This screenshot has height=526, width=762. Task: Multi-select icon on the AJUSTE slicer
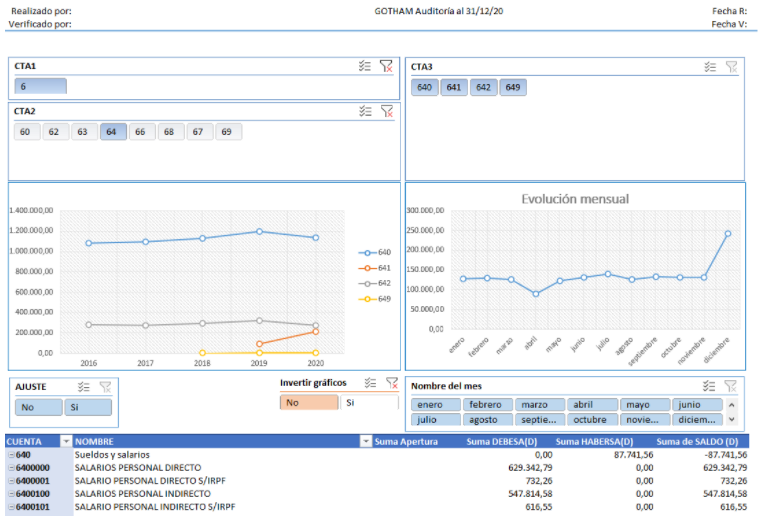coord(84,387)
